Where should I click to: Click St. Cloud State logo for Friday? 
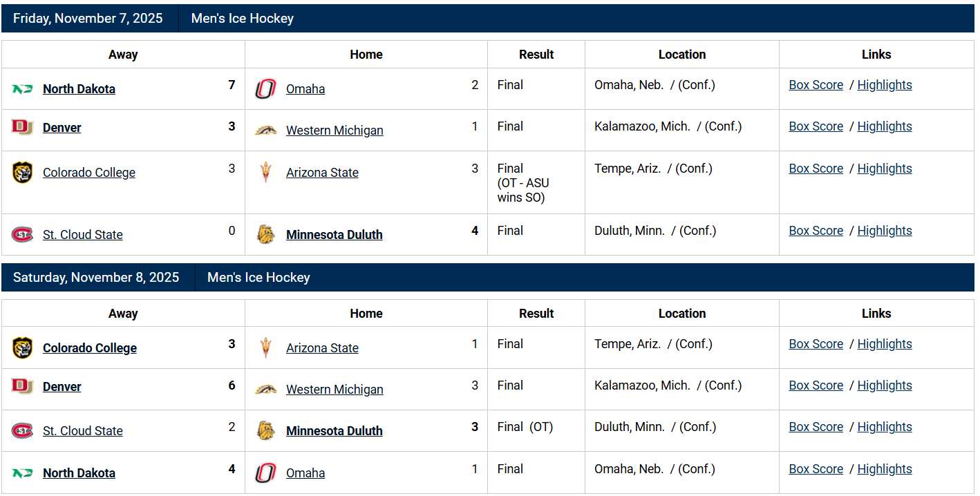click(x=22, y=235)
